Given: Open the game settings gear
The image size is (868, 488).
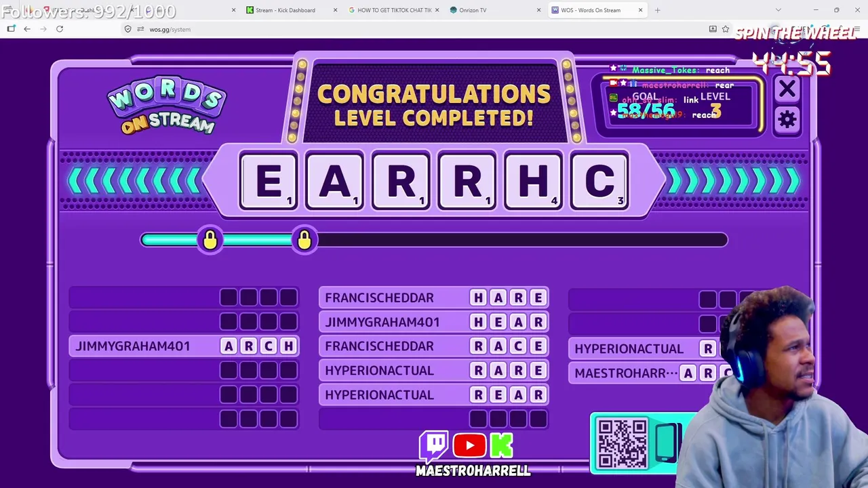Looking at the screenshot, I should click(x=787, y=120).
